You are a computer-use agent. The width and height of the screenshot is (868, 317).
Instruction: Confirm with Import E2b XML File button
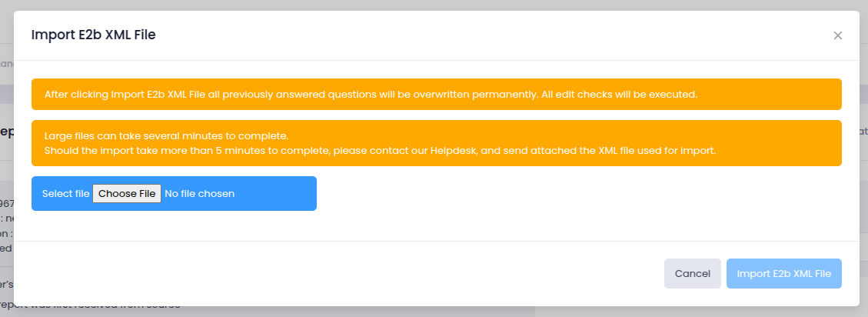(783, 273)
